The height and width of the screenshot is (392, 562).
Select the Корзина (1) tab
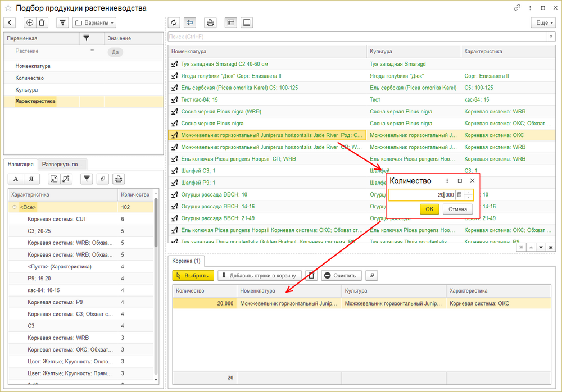(x=187, y=261)
